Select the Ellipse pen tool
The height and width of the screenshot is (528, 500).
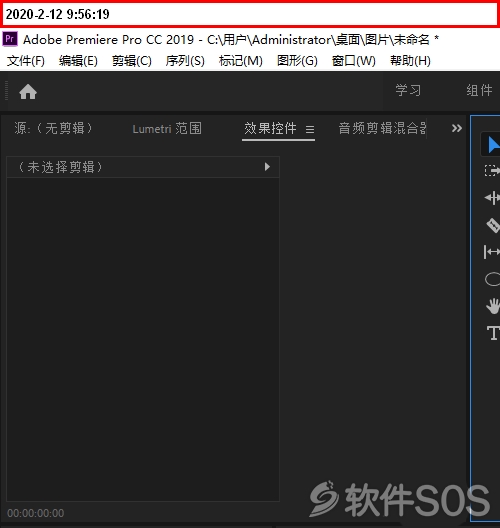[492, 279]
